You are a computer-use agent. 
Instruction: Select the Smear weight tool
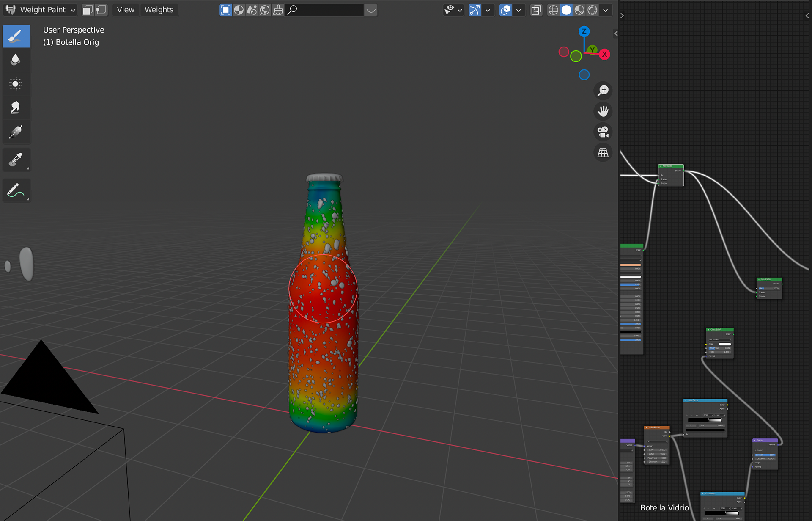point(16,108)
